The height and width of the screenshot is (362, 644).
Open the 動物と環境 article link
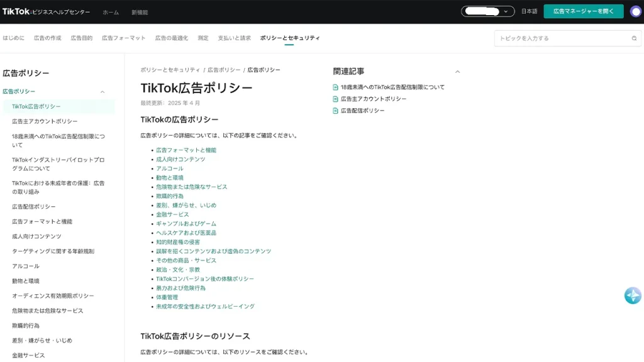click(x=170, y=178)
